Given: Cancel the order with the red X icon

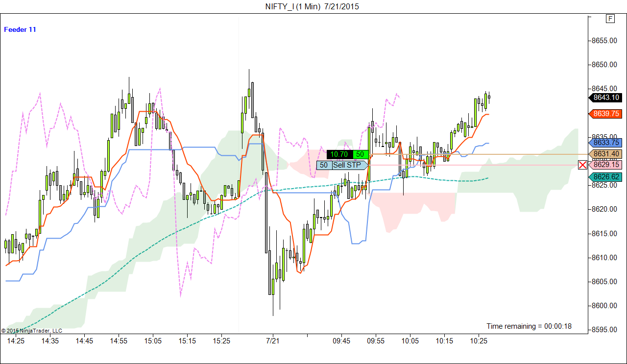Looking at the screenshot, I should click(x=582, y=165).
